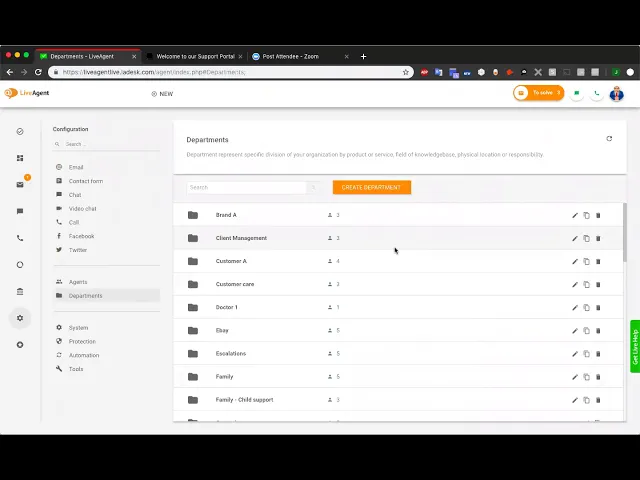This screenshot has width=640, height=480.
Task: Click the NEW button in header
Action: (162, 94)
